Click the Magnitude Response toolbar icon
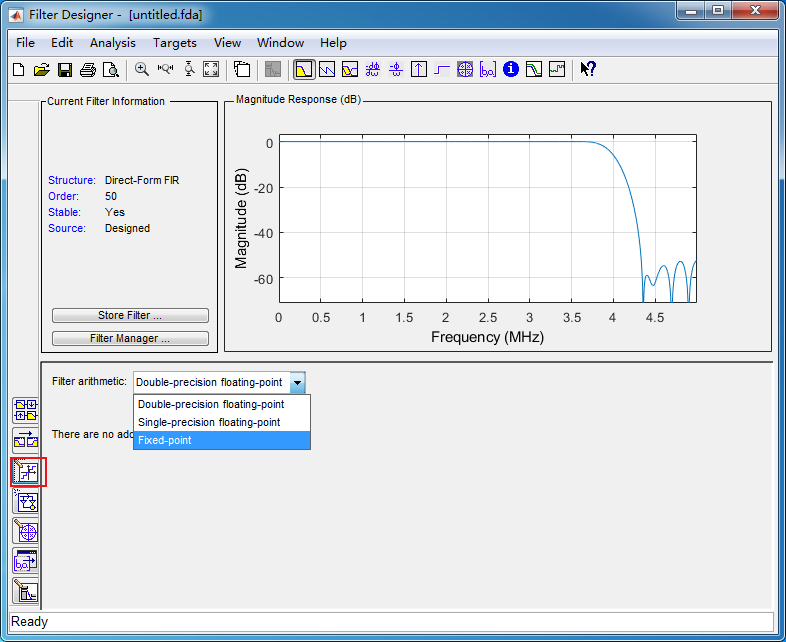786x642 pixels. click(x=303, y=69)
